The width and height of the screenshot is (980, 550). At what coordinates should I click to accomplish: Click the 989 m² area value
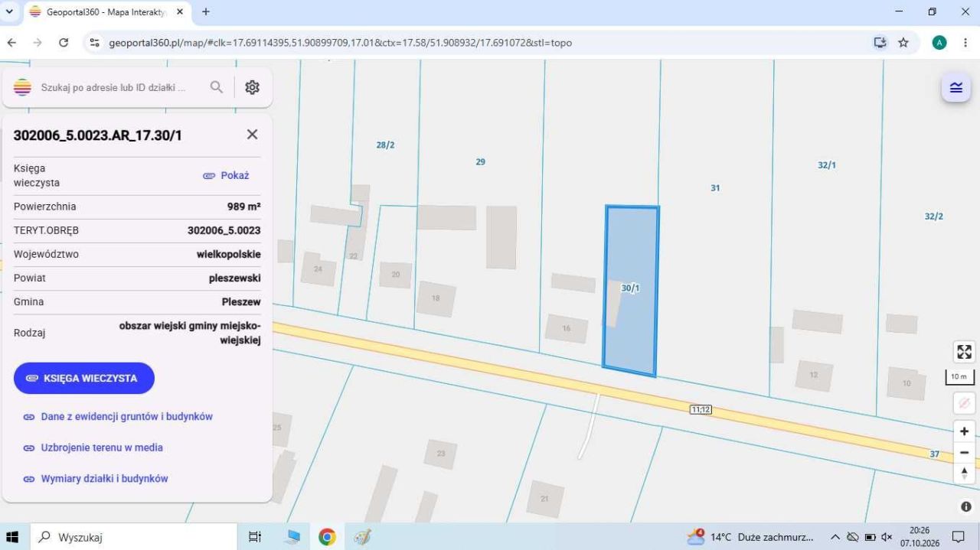pos(243,207)
